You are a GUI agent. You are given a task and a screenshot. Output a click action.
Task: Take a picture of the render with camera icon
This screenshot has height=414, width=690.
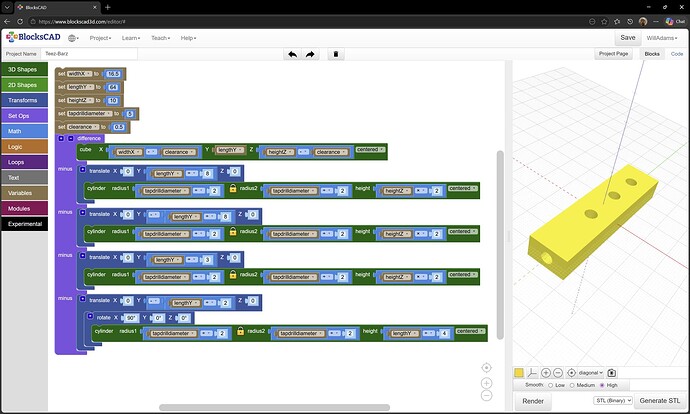pos(612,373)
